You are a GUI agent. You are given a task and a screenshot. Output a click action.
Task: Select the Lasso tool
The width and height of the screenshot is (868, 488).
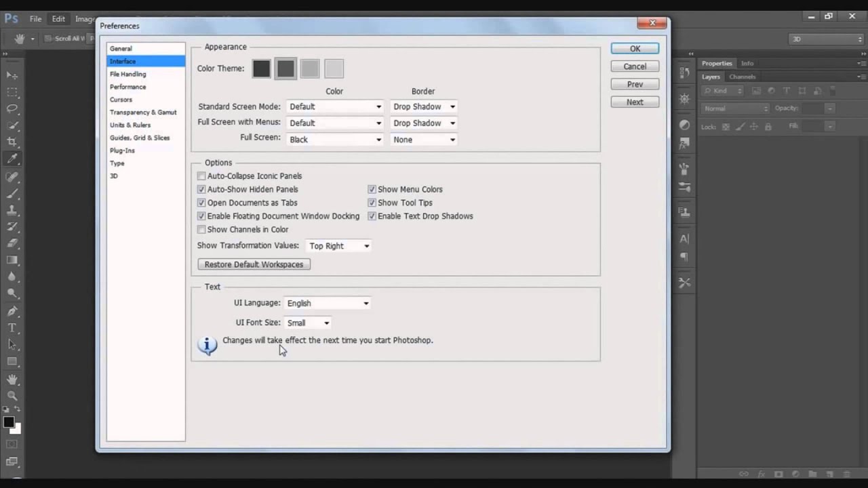pyautogui.click(x=12, y=108)
